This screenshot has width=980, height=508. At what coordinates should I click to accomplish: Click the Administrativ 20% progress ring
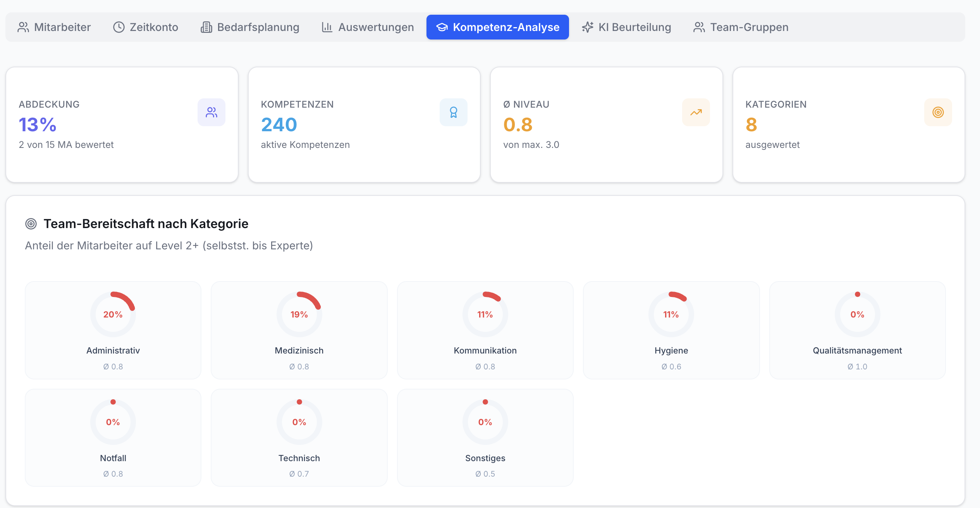pos(113,314)
